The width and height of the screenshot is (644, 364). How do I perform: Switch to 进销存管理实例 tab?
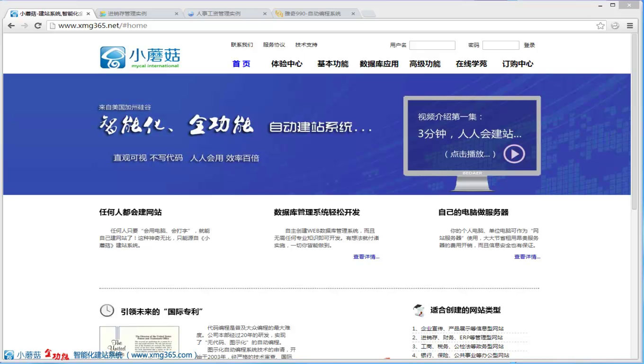(137, 14)
